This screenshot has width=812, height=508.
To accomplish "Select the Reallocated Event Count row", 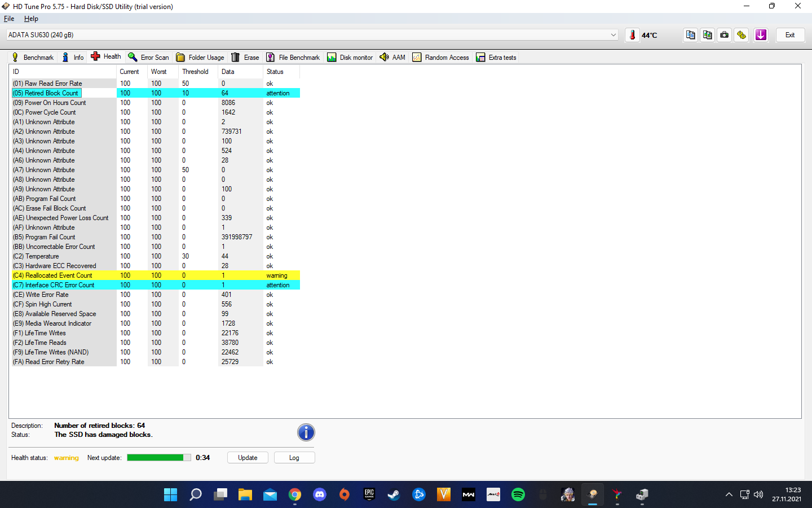I will click(156, 275).
